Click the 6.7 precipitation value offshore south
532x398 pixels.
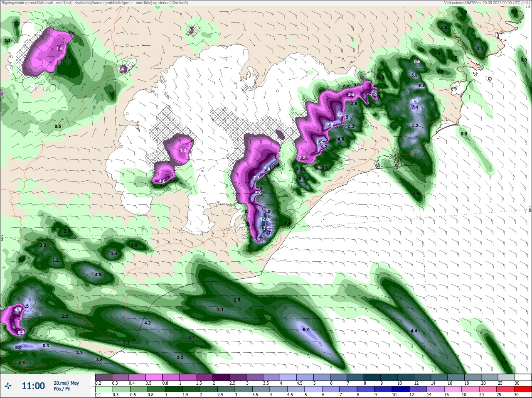click(x=306, y=329)
